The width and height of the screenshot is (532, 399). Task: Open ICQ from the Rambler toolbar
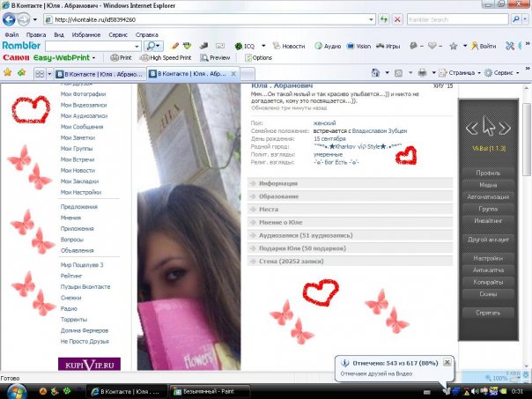[x=250, y=46]
